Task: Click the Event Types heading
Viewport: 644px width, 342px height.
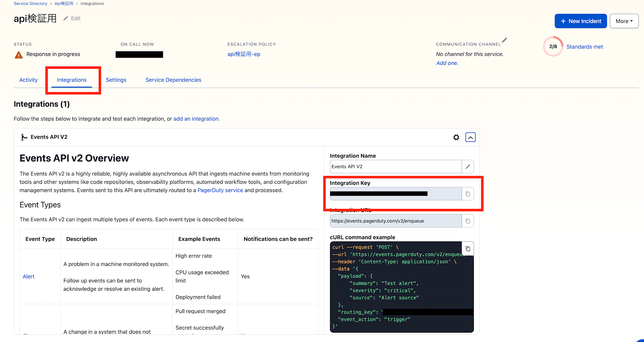Action: pyautogui.click(x=40, y=205)
